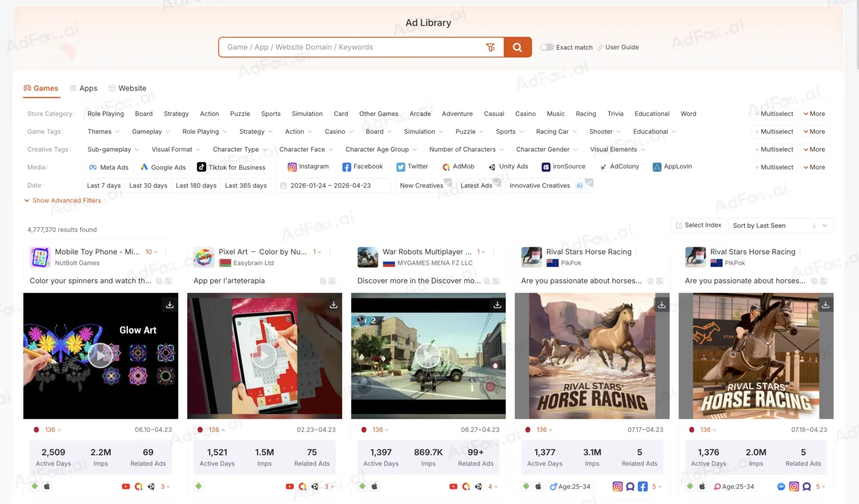Click the Select Index button

[x=698, y=225]
